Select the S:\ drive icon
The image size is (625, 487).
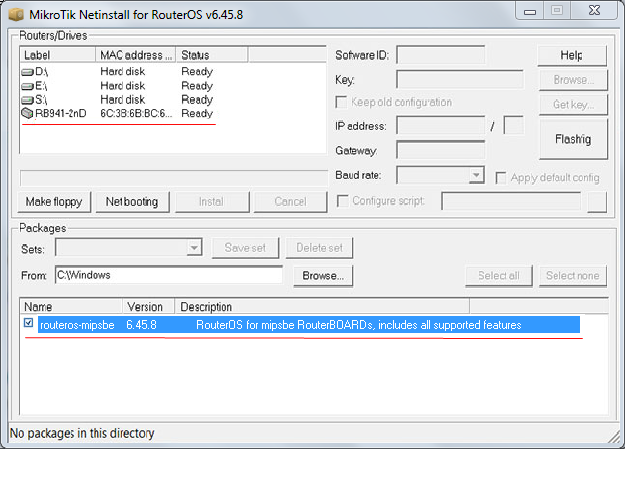[27, 100]
